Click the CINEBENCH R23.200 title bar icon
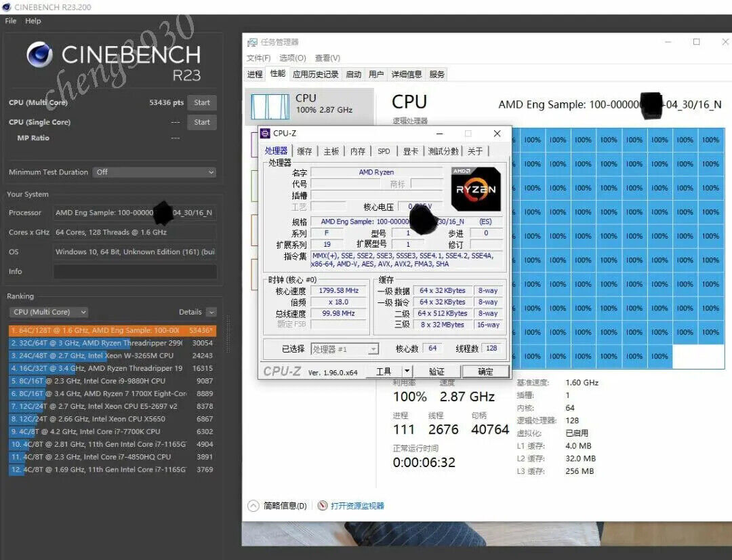The width and height of the screenshot is (732, 560). [6, 6]
